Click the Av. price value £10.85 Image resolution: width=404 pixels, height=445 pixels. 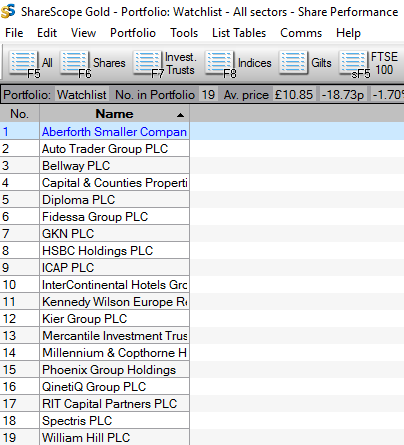tap(294, 95)
